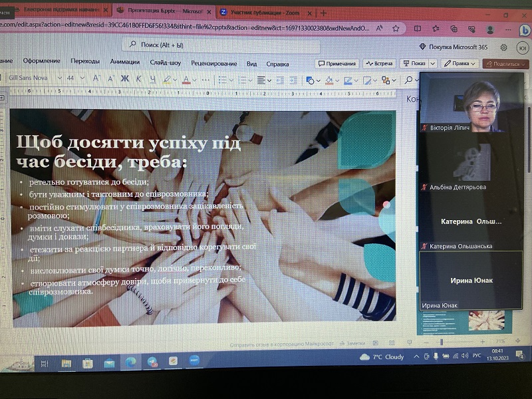This screenshot has height=399, width=532.
Task: Click zoom slider handle in status bar
Action: click(442, 342)
